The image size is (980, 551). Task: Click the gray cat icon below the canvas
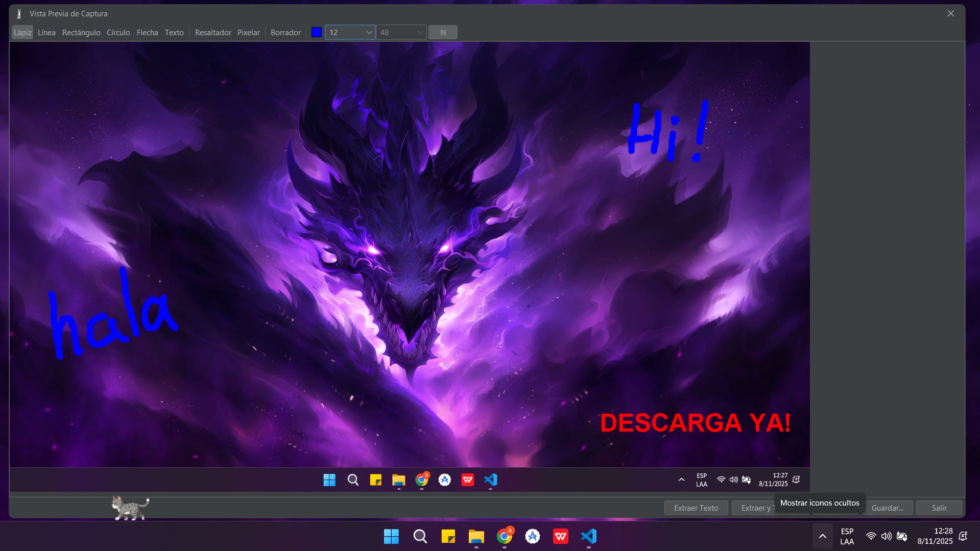coord(130,508)
